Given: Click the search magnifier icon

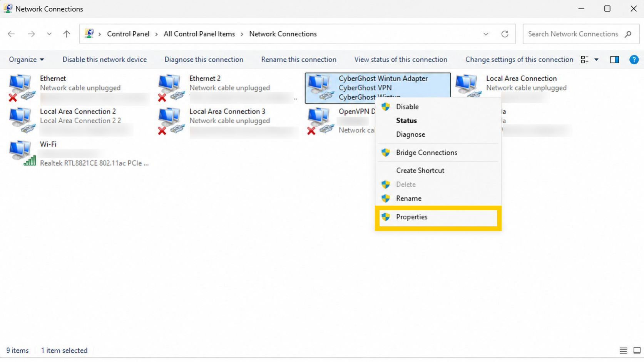Looking at the screenshot, I should tap(628, 34).
